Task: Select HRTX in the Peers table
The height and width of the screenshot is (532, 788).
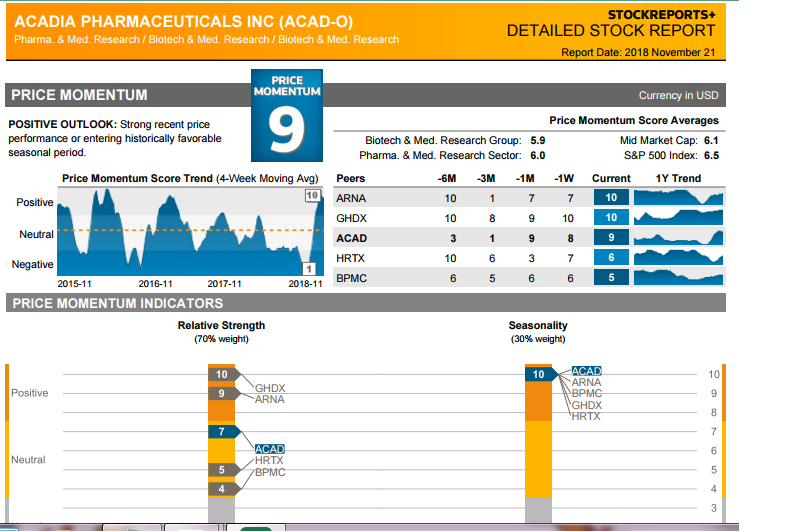Action: [x=350, y=258]
